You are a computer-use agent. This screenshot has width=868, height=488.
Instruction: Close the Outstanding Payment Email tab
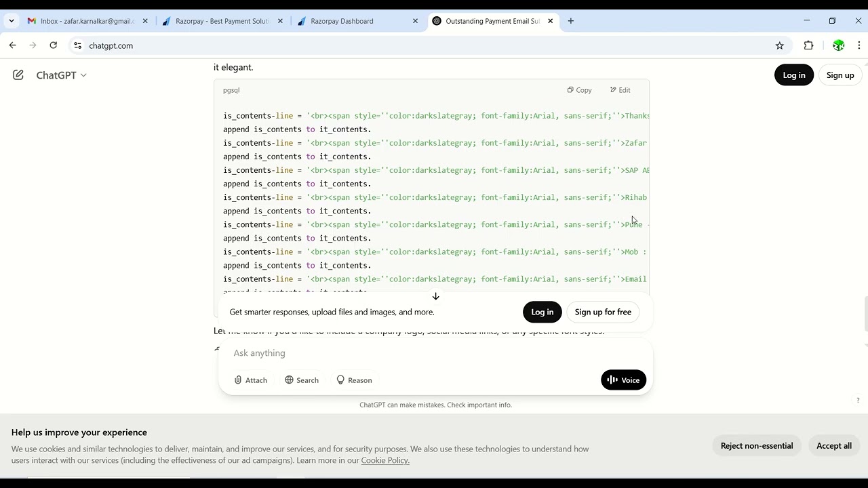(551, 21)
